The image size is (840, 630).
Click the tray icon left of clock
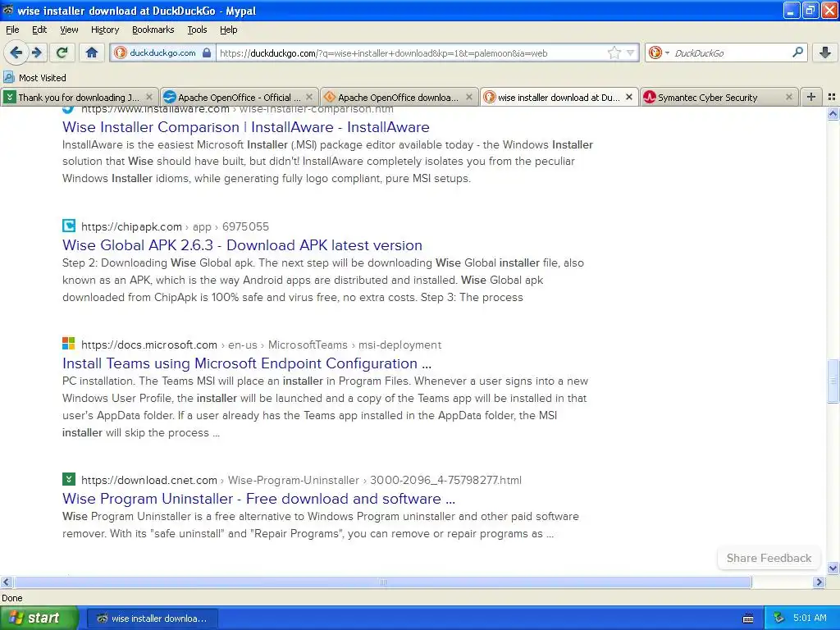pos(779,618)
